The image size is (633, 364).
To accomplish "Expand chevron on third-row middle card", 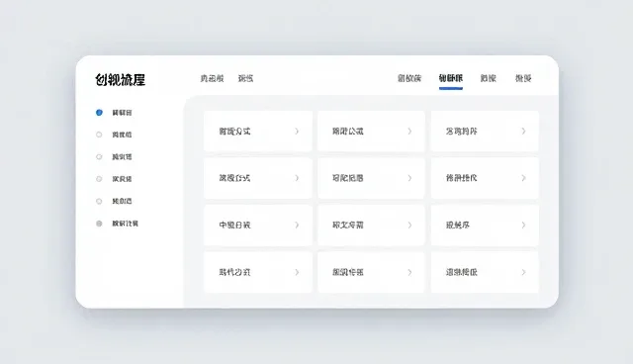I will (409, 226).
